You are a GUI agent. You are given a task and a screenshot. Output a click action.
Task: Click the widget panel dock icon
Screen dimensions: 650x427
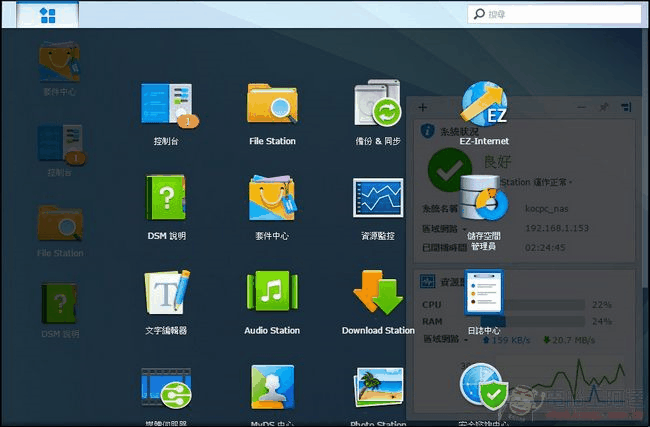point(626,107)
